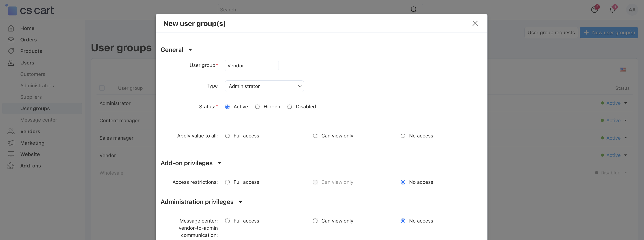The width and height of the screenshot is (644, 240).
Task: Open the Products menu item
Action: tap(31, 51)
